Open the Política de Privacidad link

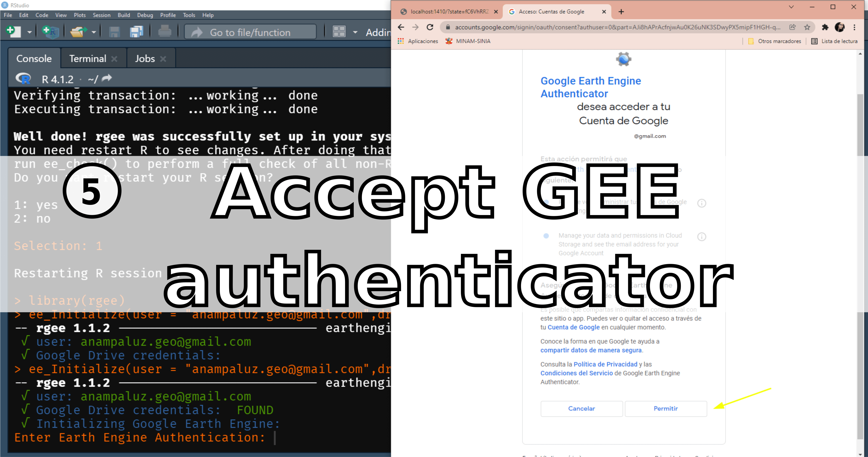[x=605, y=364]
